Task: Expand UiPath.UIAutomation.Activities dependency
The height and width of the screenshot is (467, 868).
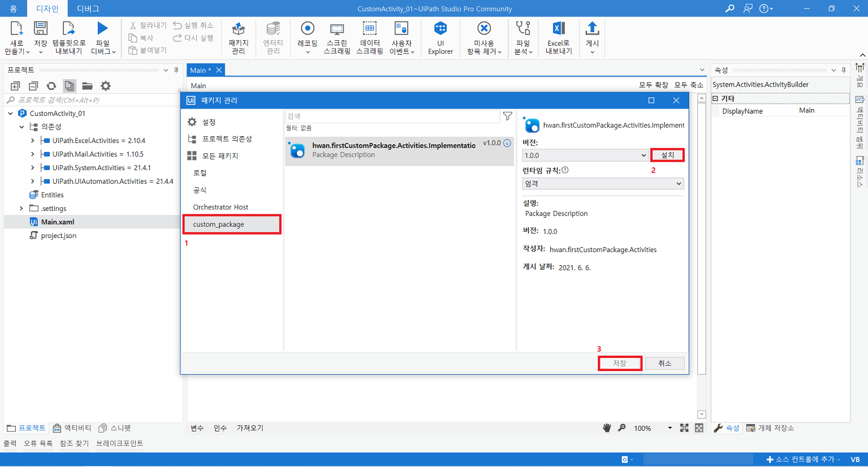Action: point(32,181)
